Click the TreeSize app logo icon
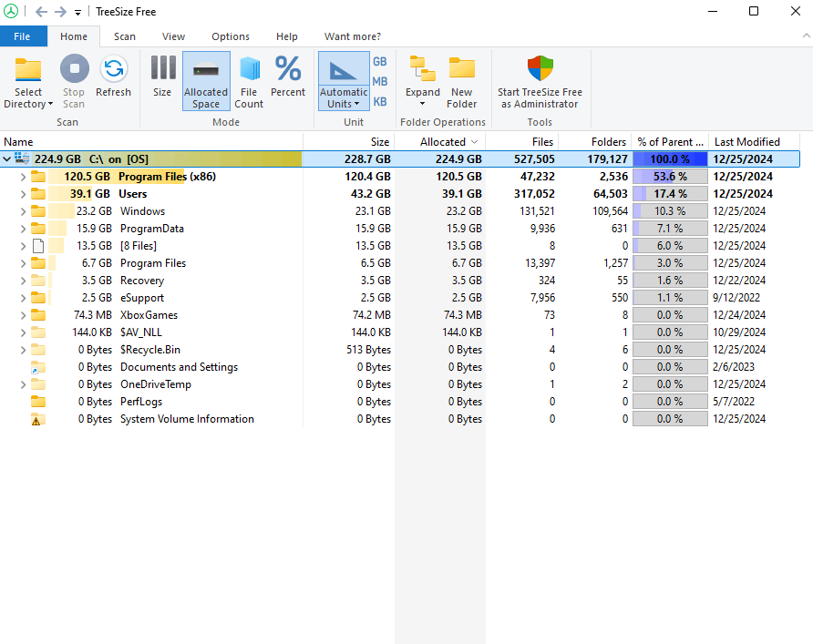The image size is (813, 644). (11, 11)
